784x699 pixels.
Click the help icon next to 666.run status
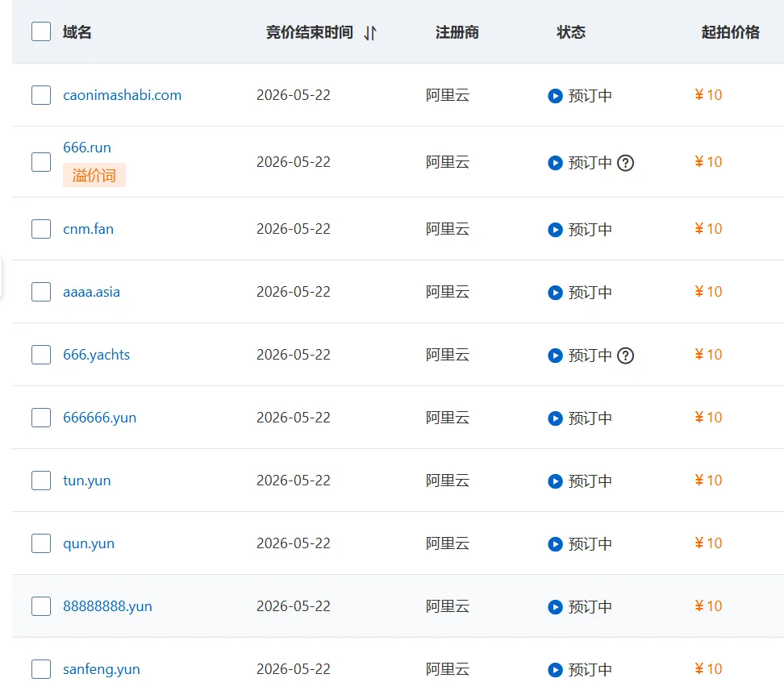coord(625,163)
